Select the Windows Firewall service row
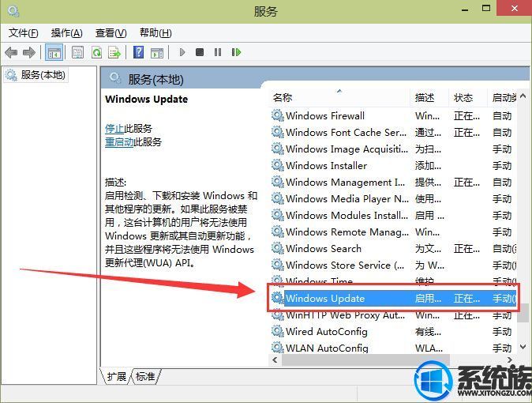The image size is (532, 403). [x=324, y=115]
